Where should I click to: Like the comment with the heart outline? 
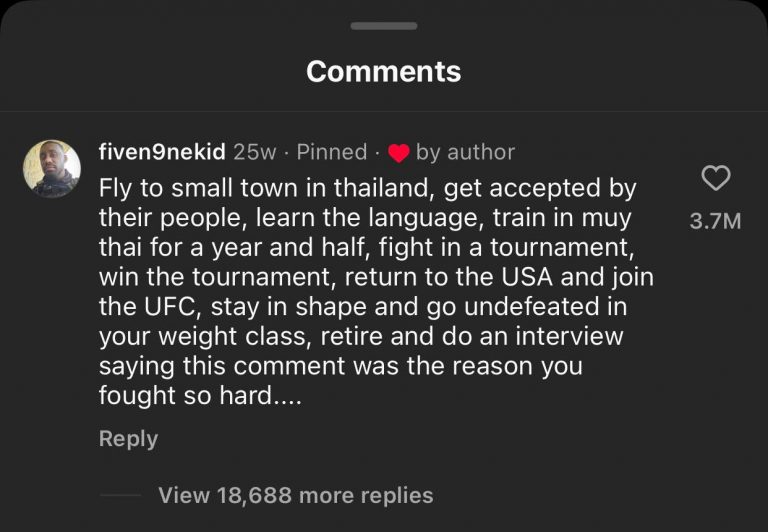pyautogui.click(x=716, y=180)
